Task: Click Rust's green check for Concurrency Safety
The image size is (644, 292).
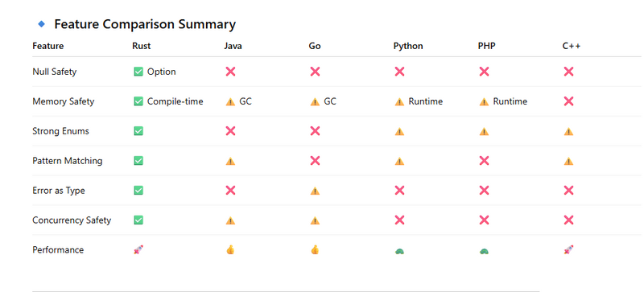Action: (138, 220)
